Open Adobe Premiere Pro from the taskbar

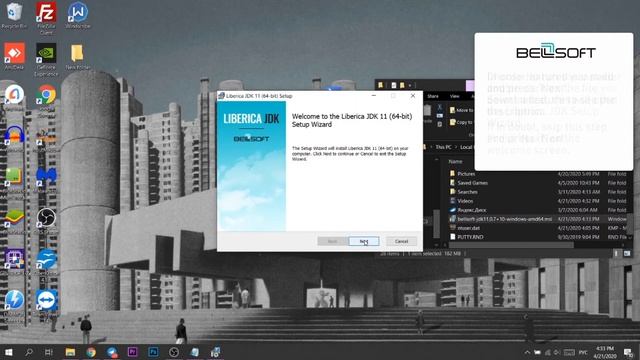coord(132,352)
